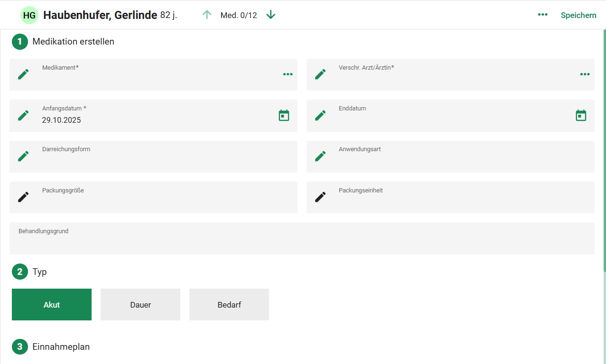Image resolution: width=606 pixels, height=364 pixels.
Task: Click the pencil icon beside Packungsgröße
Action: tap(23, 197)
